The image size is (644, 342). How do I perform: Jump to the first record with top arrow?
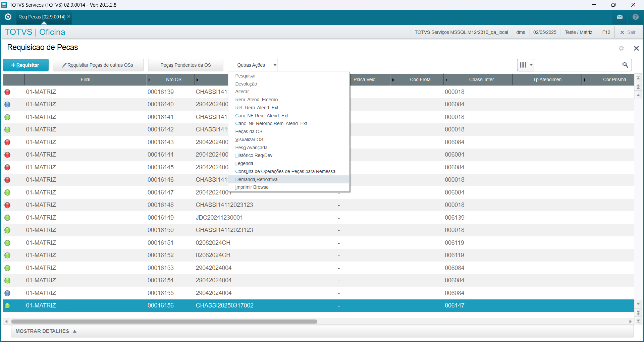pos(638,78)
